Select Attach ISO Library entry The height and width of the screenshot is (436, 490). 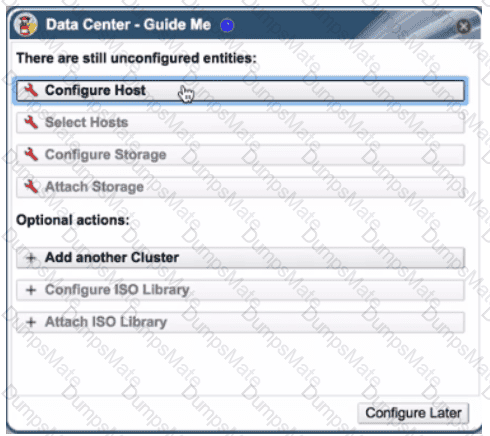[x=240, y=322]
